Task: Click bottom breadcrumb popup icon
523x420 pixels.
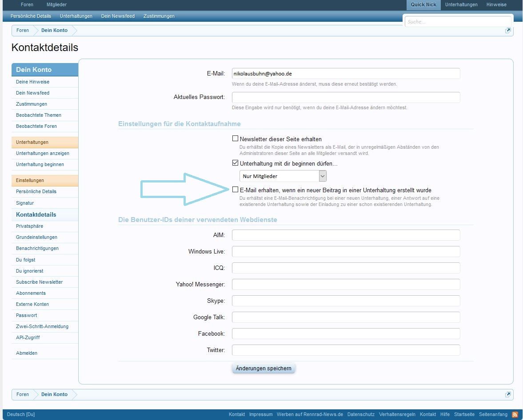Action: [507, 394]
